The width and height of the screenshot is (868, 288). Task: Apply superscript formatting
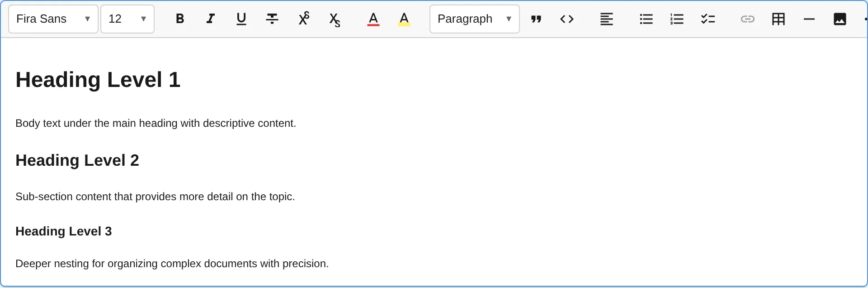(x=304, y=19)
